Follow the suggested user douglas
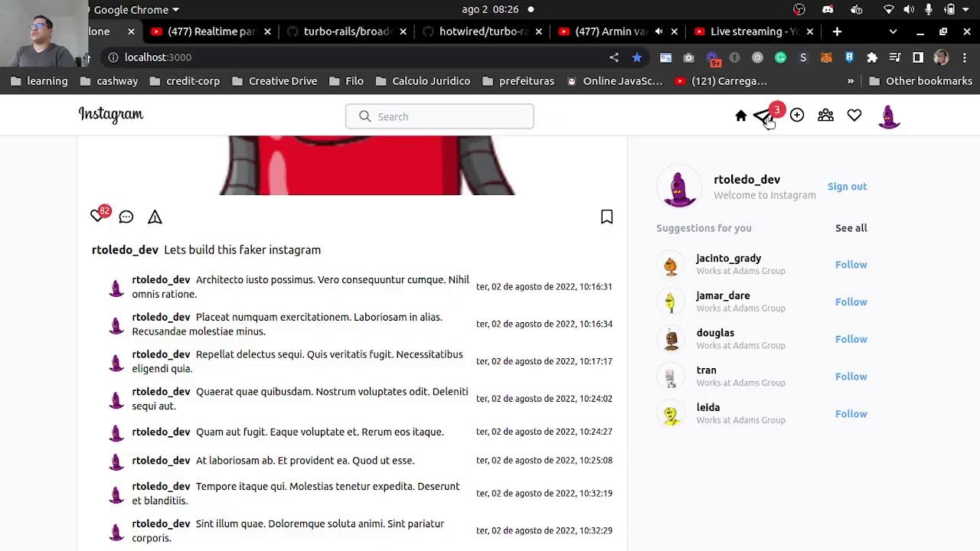 pos(851,339)
